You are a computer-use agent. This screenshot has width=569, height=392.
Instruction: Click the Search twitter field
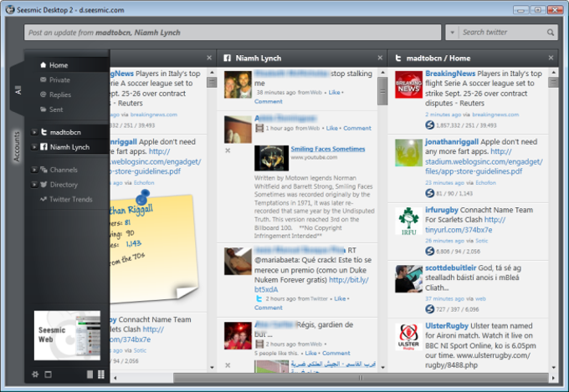coord(503,33)
